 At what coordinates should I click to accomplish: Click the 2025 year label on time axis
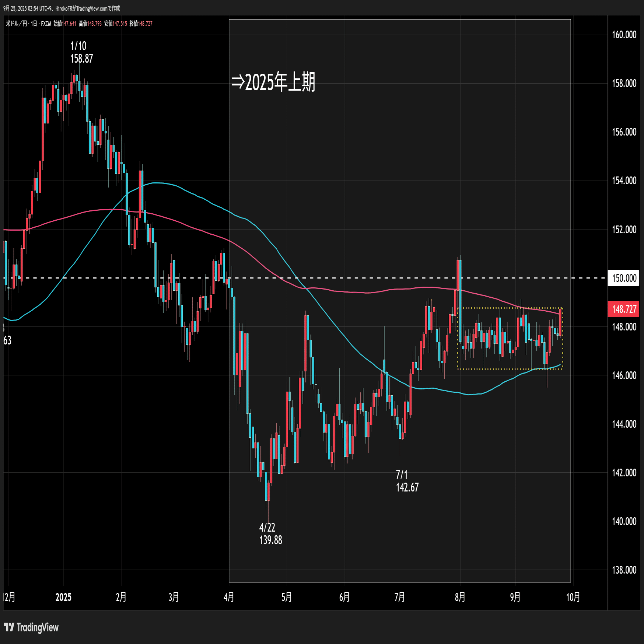pos(63,597)
